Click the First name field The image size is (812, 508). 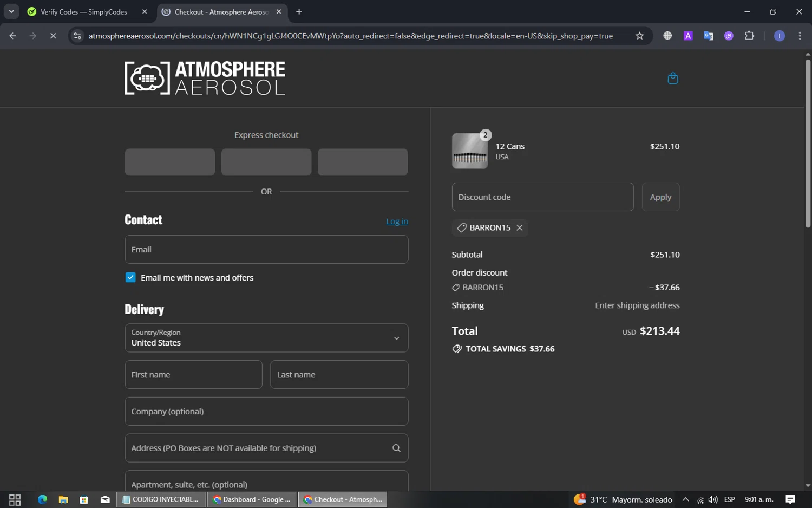click(x=193, y=375)
